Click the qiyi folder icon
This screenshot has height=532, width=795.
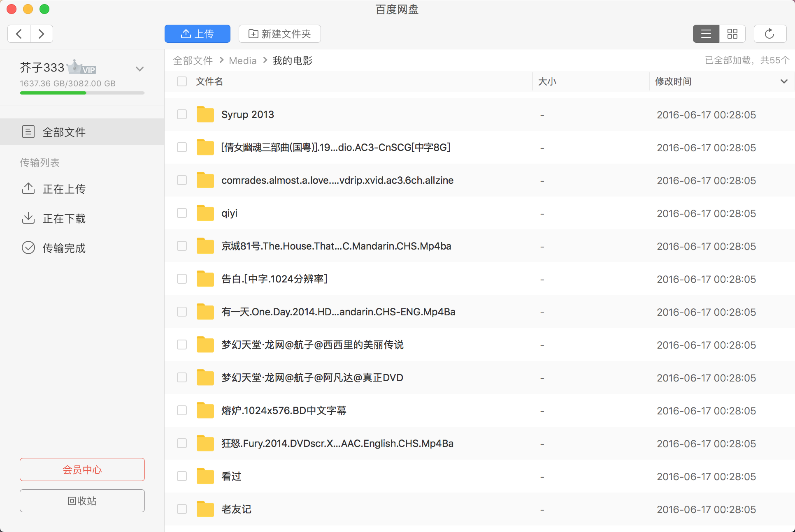coord(205,213)
